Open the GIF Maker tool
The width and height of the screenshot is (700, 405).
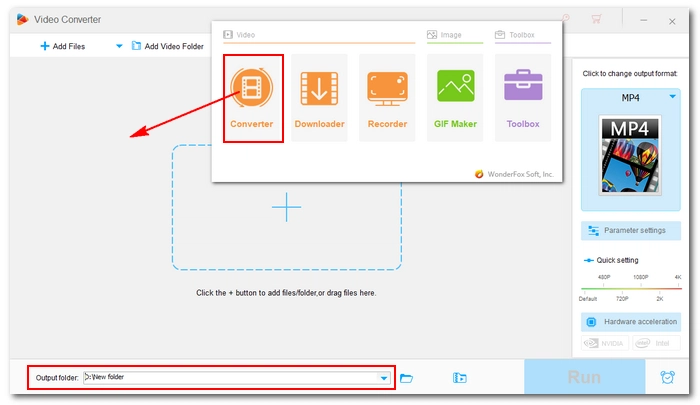[x=455, y=98]
